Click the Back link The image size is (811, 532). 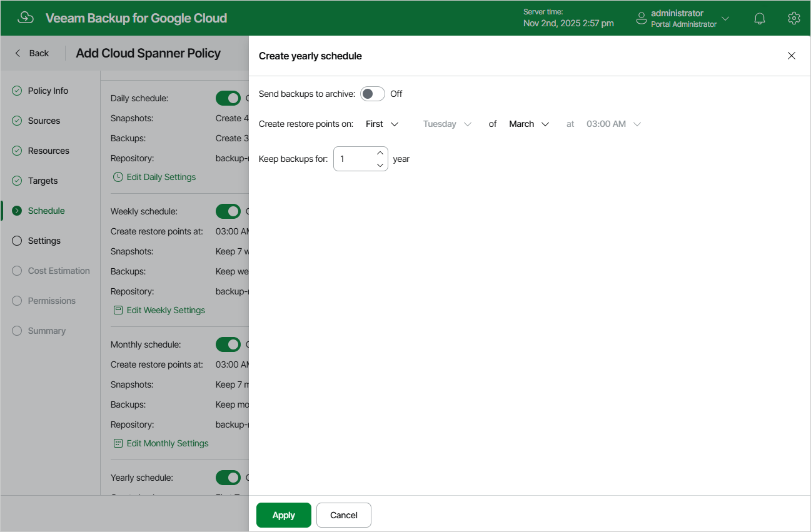[39, 53]
